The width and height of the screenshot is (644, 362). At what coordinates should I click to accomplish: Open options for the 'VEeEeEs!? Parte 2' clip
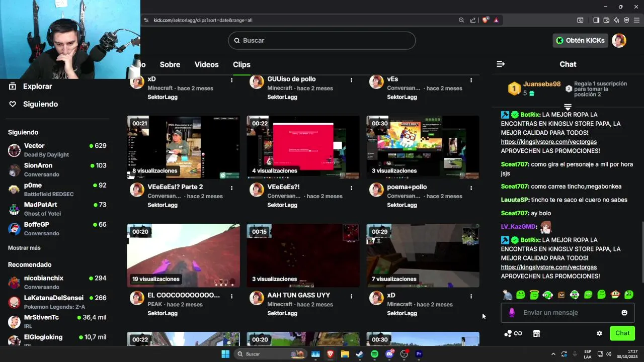coord(231,188)
